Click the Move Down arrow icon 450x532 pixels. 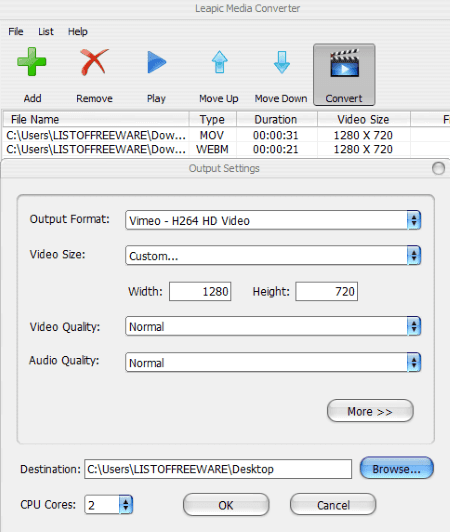tap(281, 62)
